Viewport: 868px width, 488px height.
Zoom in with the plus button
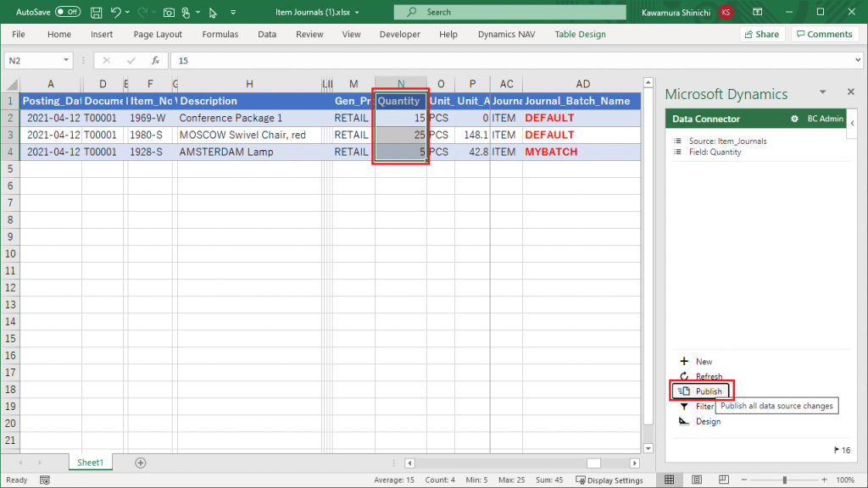tap(824, 480)
